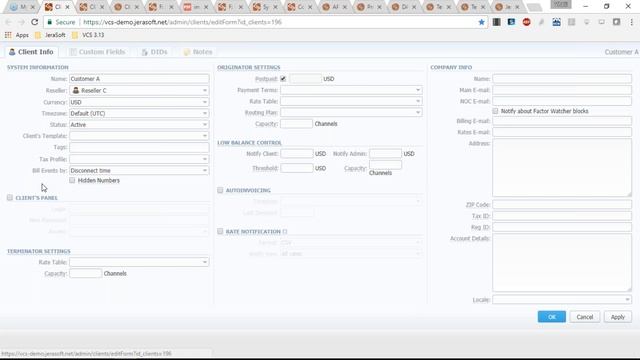
Task: Click the back navigation arrow
Action: pyautogui.click(x=9, y=22)
